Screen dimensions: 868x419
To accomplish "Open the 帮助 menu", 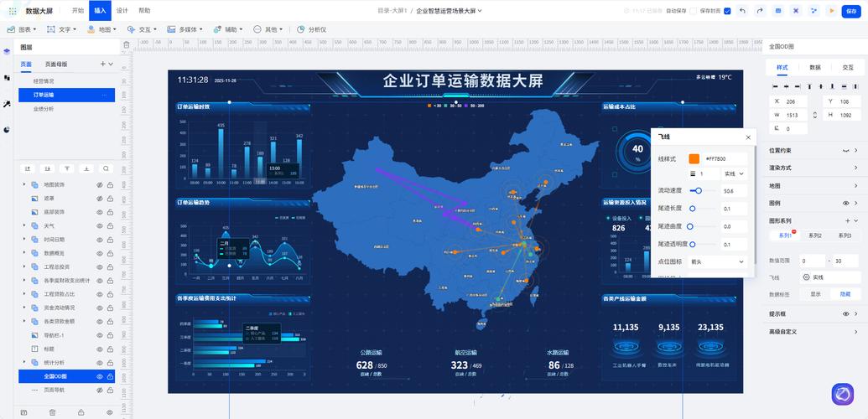I will 144,11.
